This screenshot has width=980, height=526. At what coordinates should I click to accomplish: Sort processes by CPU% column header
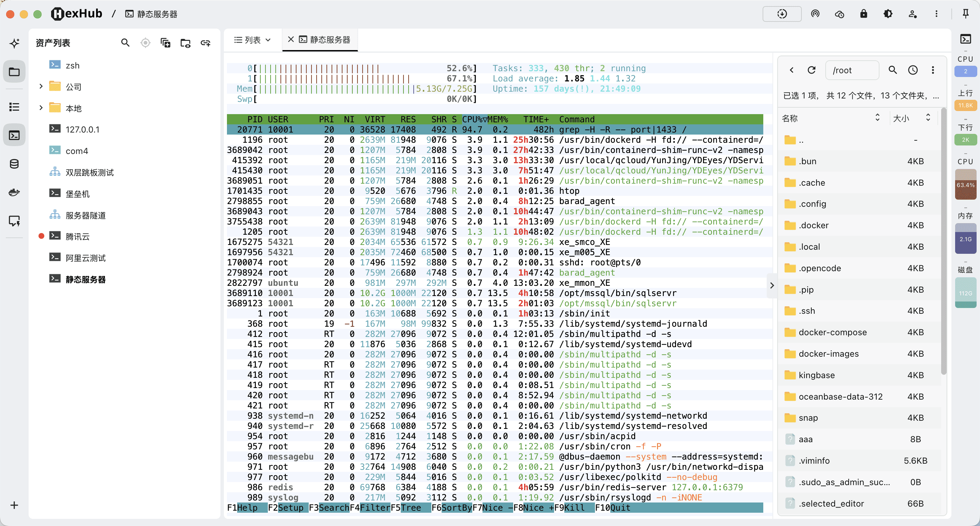474,119
